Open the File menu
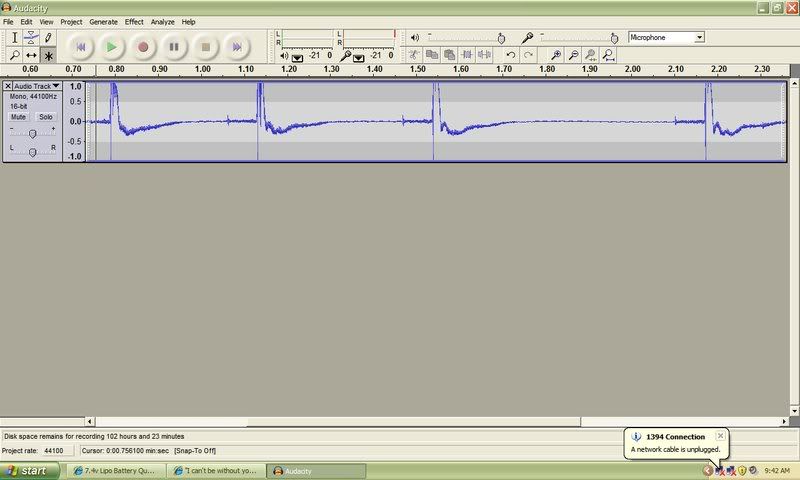 pyautogui.click(x=8, y=22)
